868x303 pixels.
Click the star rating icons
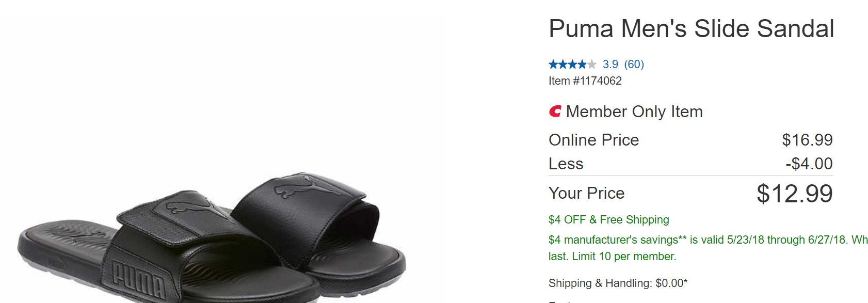572,65
